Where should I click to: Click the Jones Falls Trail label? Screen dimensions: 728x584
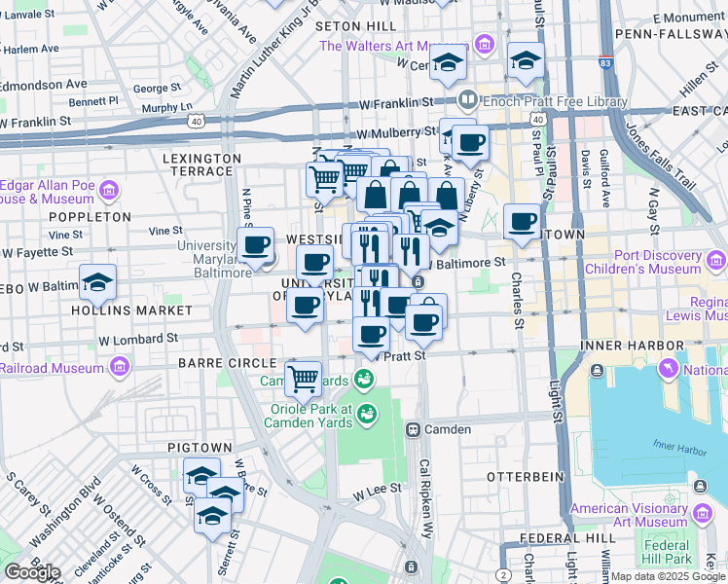[661, 157]
